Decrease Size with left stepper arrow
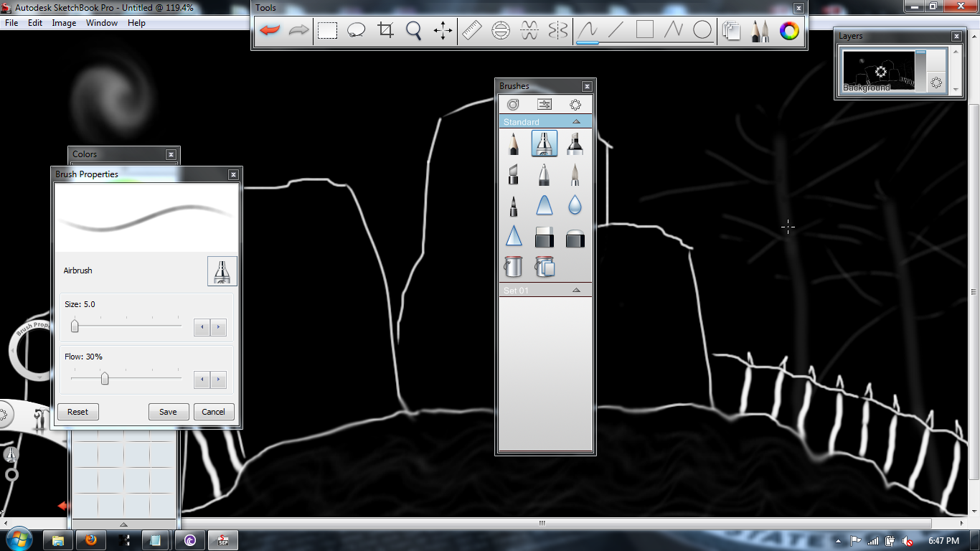 click(x=202, y=327)
